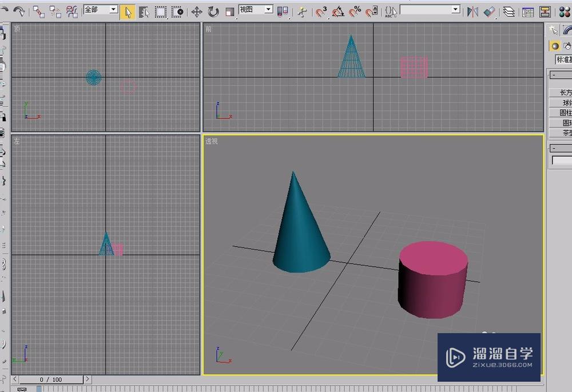The image size is (572, 392).
Task: Click the Redo arrow icon
Action: pos(19,11)
